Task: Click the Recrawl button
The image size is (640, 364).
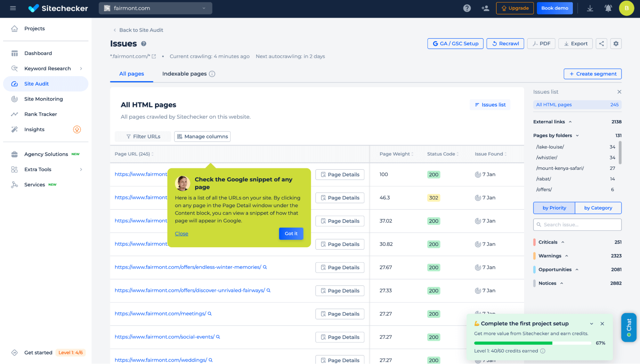Action: (505, 44)
